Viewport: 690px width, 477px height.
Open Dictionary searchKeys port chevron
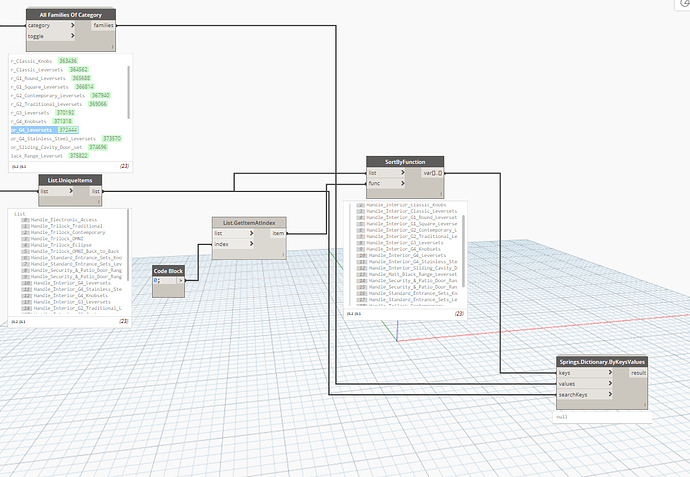610,394
